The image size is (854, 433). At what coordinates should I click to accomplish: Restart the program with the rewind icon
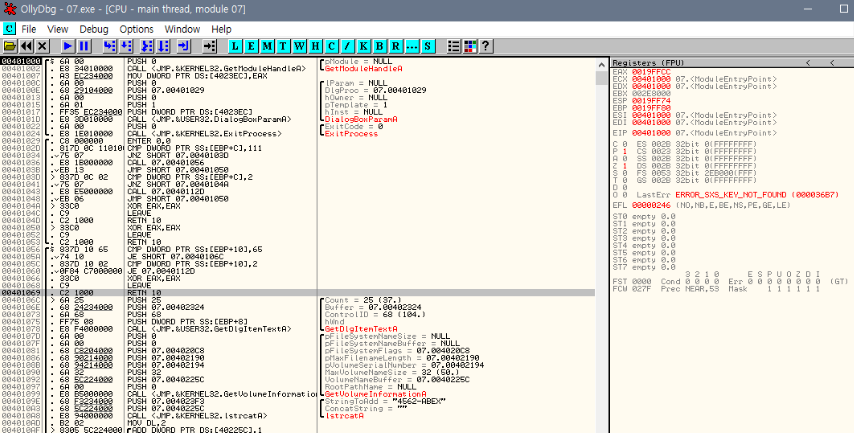[26, 46]
